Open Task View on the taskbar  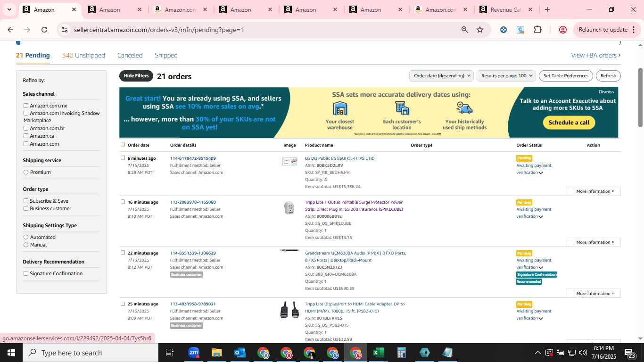click(170, 353)
